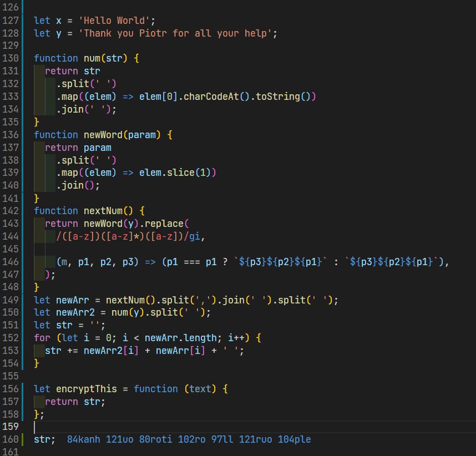The height and width of the screenshot is (456, 476).
Task: Click 'str;' statement on line 160
Action: point(44,439)
